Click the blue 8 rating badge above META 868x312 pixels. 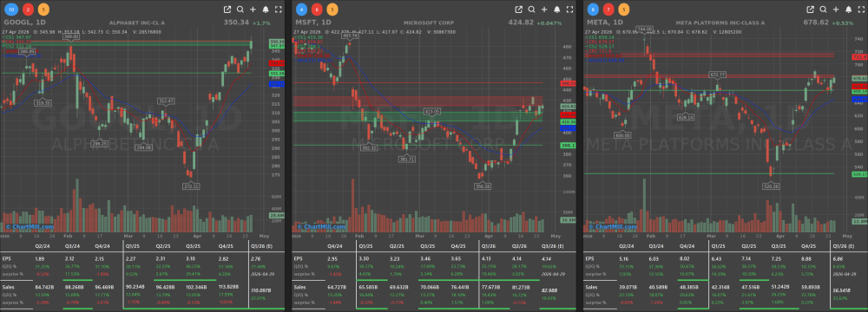coord(594,10)
